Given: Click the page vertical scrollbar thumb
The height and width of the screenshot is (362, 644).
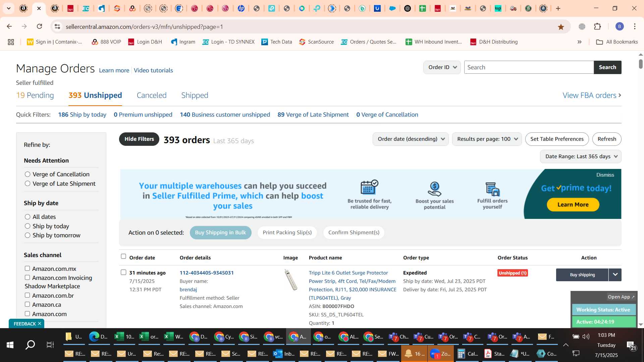Looking at the screenshot, I should [641, 64].
